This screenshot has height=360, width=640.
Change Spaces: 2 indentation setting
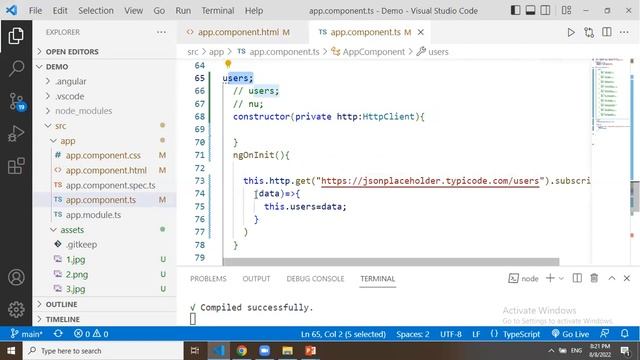(413, 334)
